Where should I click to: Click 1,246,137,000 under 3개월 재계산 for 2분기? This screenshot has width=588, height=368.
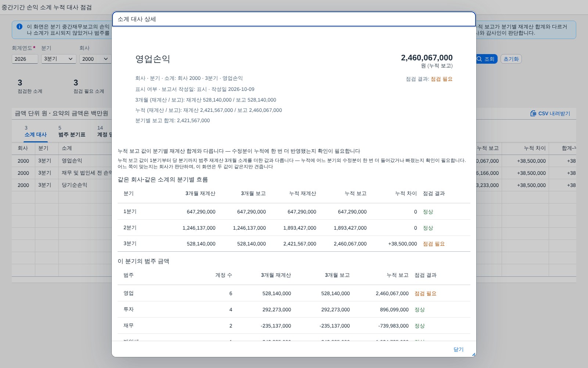tap(199, 228)
